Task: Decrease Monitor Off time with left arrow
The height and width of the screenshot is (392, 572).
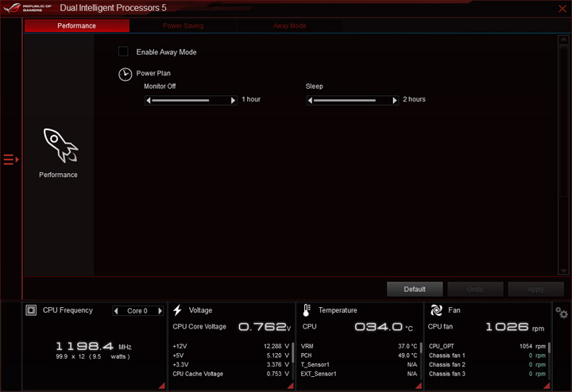Action: coord(148,100)
